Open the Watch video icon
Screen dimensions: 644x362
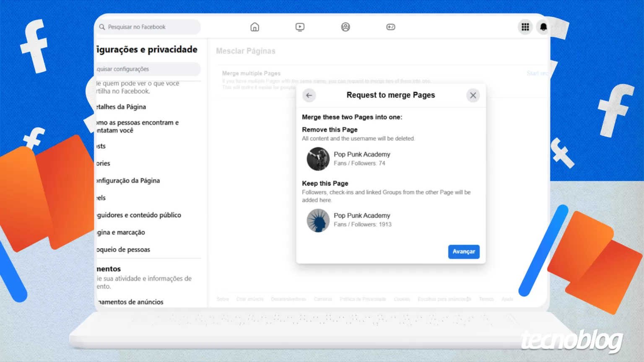pyautogui.click(x=300, y=27)
